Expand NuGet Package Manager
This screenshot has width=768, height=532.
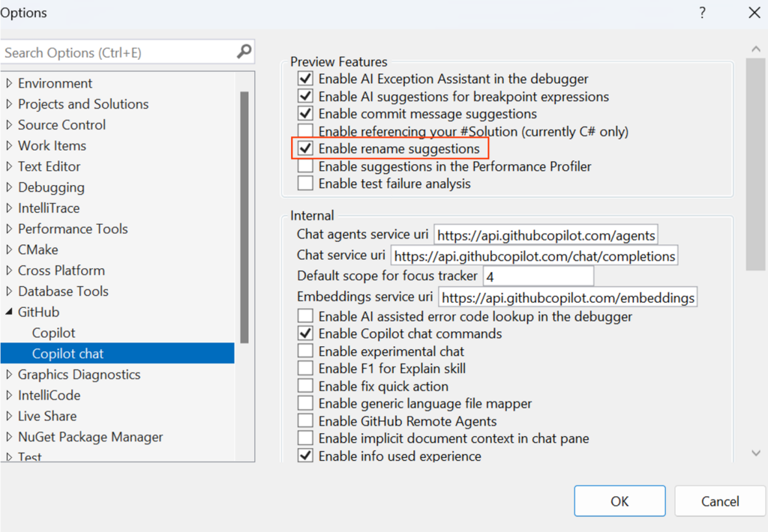coord(8,437)
